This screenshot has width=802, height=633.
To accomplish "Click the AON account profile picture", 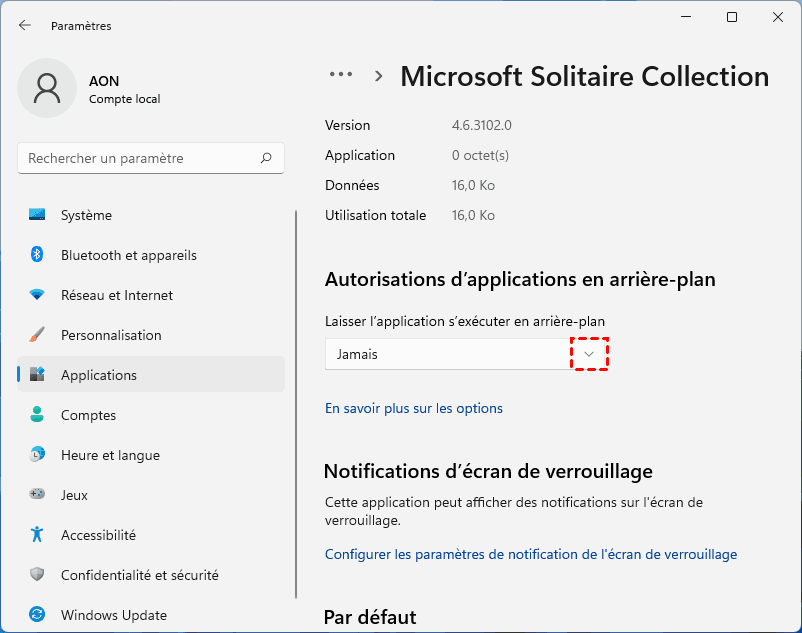I will coord(47,88).
